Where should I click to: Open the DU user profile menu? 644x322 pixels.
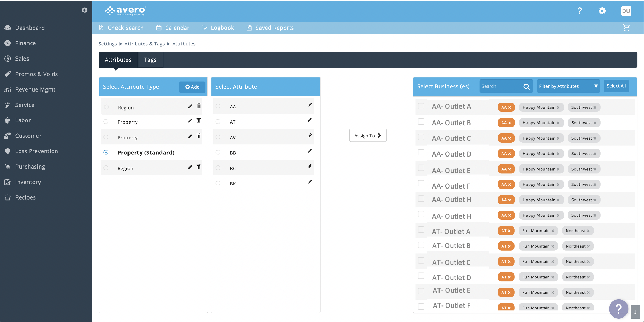click(x=626, y=11)
